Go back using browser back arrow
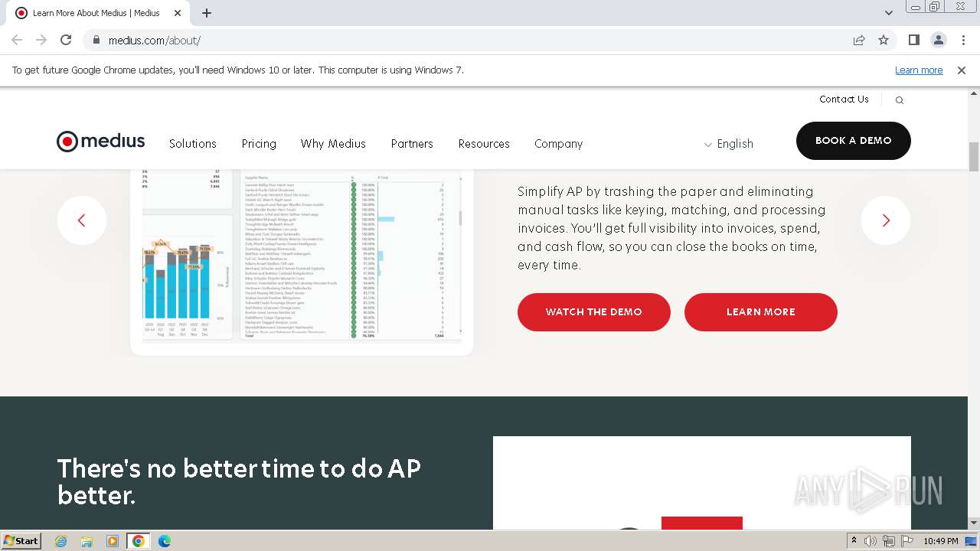Screen dimensions: 980x551 [x=17, y=40]
